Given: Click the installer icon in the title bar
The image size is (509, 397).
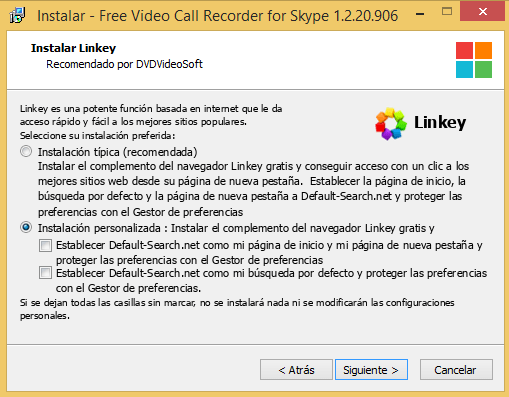Looking at the screenshot, I should (17, 15).
